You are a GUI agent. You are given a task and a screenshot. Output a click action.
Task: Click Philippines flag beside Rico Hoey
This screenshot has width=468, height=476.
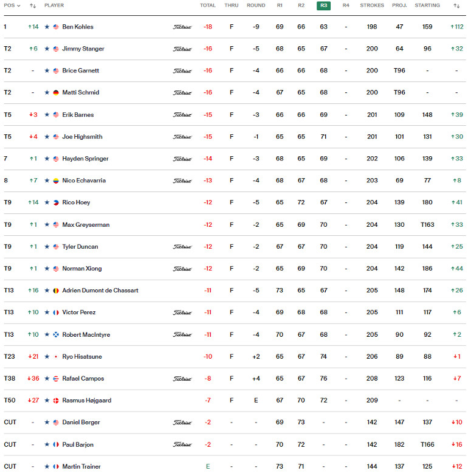tap(56, 202)
